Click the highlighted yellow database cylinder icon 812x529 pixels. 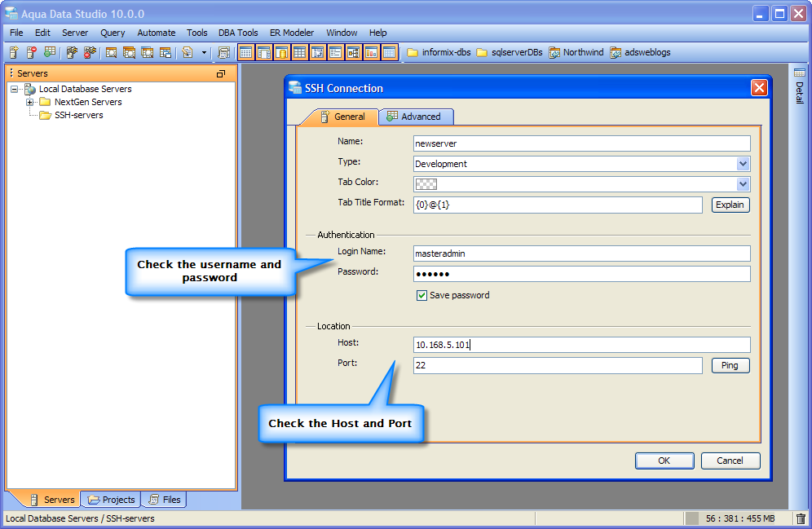pos(282,52)
